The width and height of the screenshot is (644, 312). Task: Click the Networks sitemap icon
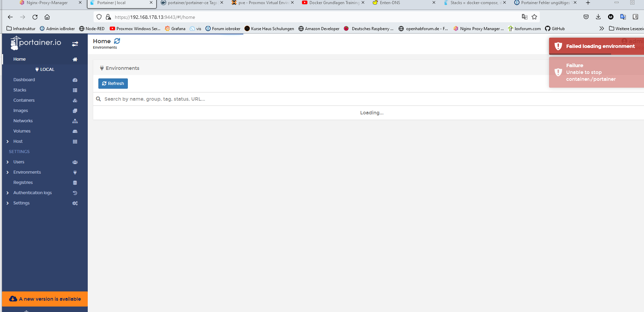point(75,121)
